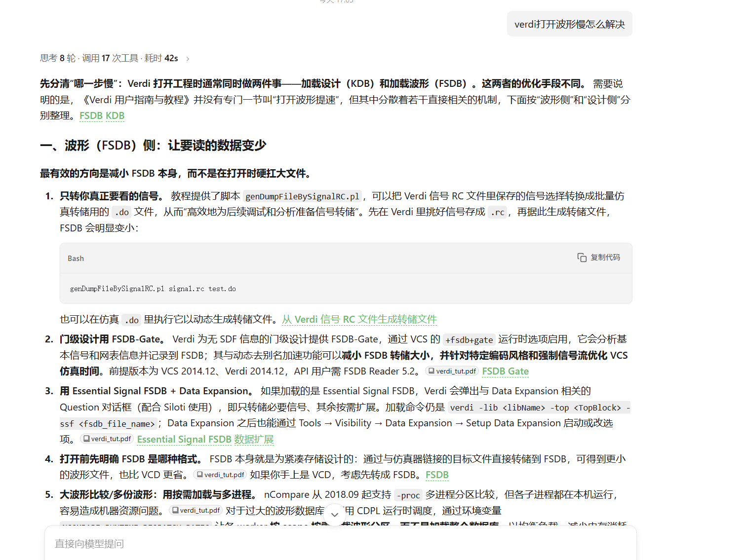The width and height of the screenshot is (743, 560).
Task: Click the code line genDumpFileBySignalRC.pl signal.rc test.do
Action: (x=153, y=289)
